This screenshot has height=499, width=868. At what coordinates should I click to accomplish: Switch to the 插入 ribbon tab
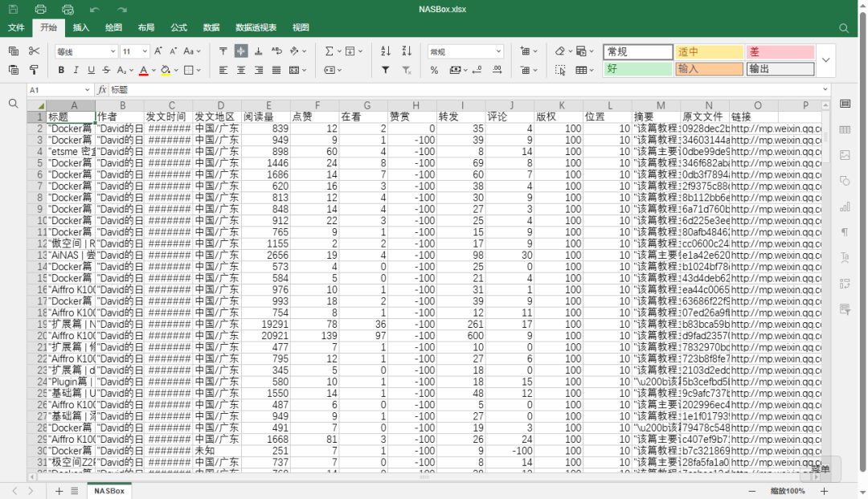point(81,27)
